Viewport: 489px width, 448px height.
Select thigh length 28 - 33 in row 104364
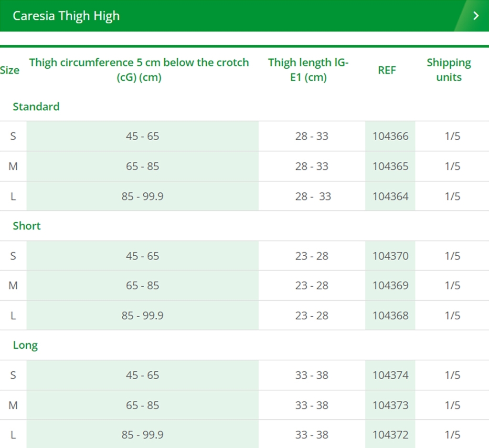point(313,196)
